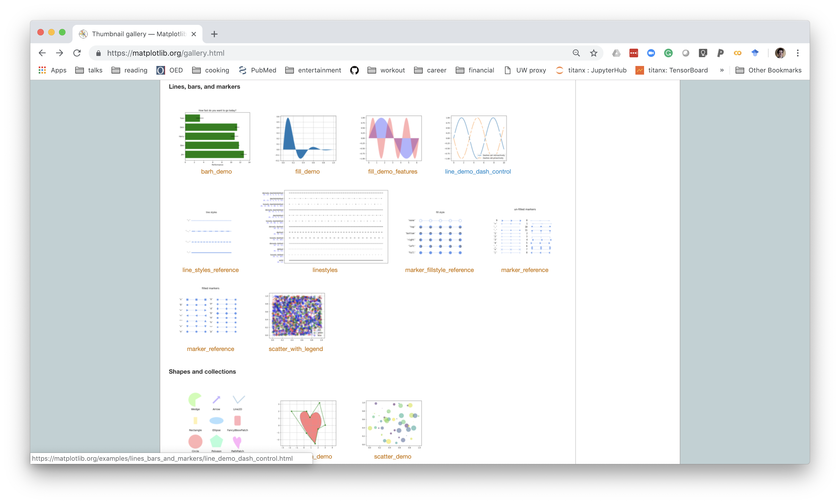
Task: Open the OED bookmark
Action: [x=170, y=70]
